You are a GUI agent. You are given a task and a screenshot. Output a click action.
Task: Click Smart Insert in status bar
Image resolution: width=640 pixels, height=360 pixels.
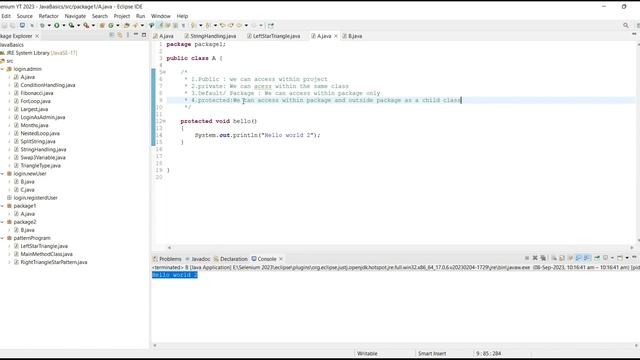pos(432,353)
